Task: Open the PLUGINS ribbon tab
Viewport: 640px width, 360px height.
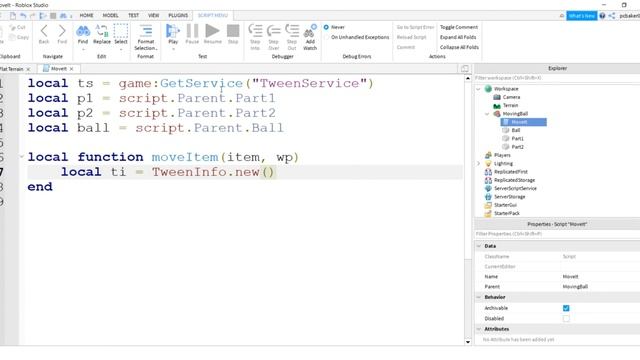Action: (178, 16)
